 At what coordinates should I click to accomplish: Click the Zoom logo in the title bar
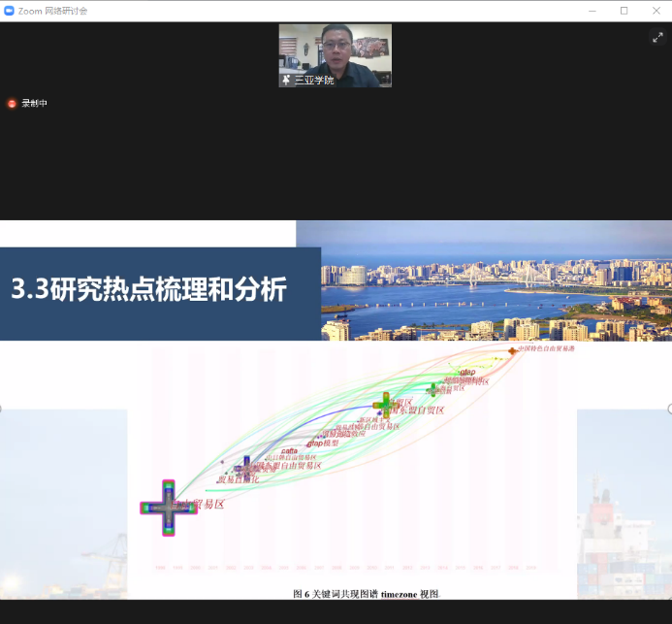(9, 11)
